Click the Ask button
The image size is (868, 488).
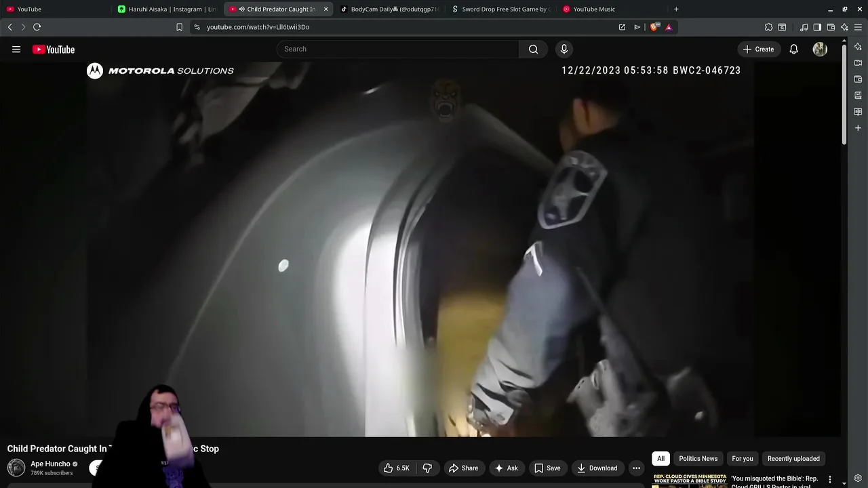pos(507,468)
